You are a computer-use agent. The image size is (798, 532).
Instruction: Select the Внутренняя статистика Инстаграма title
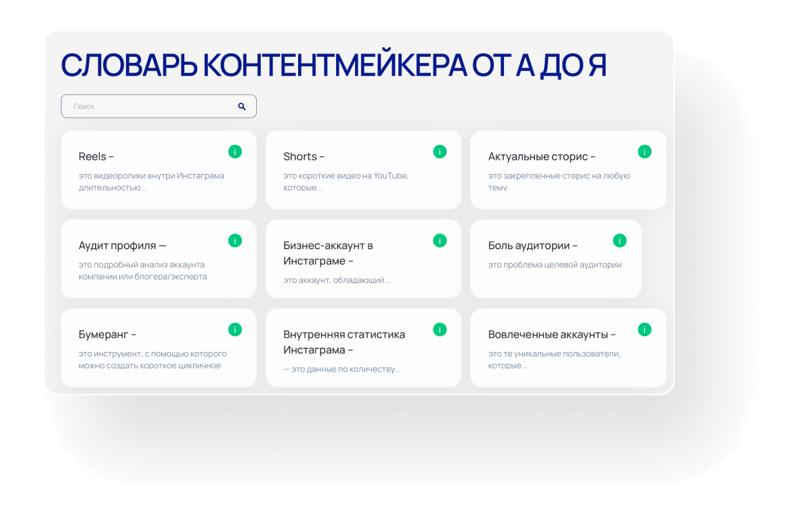344,342
